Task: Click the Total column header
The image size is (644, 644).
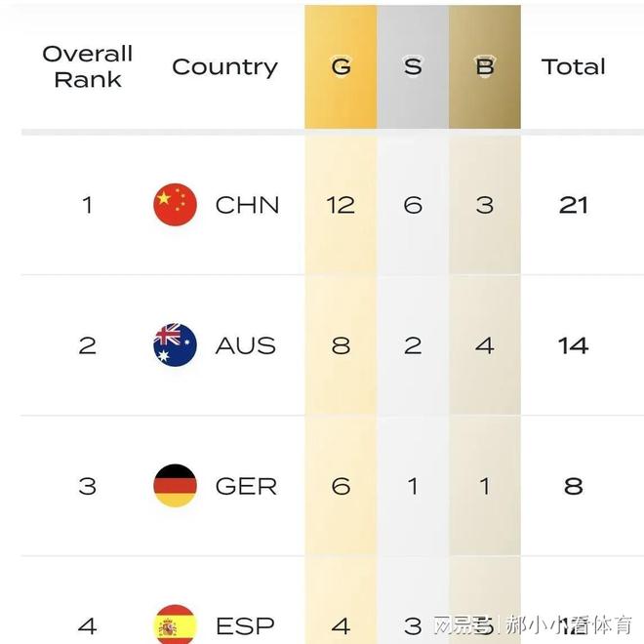Action: click(574, 67)
